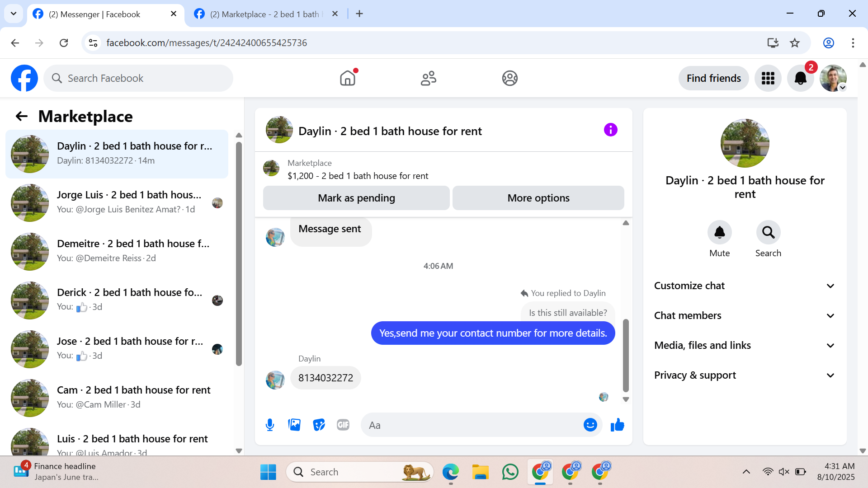This screenshot has height=488, width=868.
Task: Open the account profile picture menu
Action: point(833,78)
